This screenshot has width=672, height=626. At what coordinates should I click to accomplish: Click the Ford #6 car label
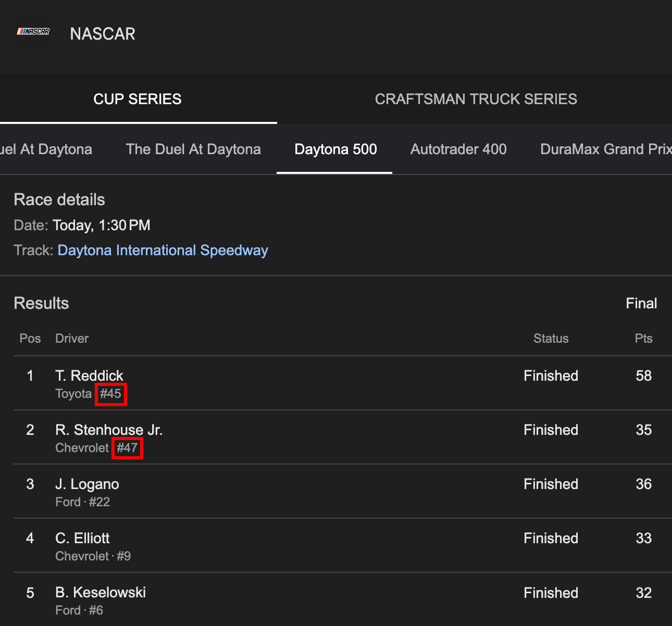tap(79, 610)
